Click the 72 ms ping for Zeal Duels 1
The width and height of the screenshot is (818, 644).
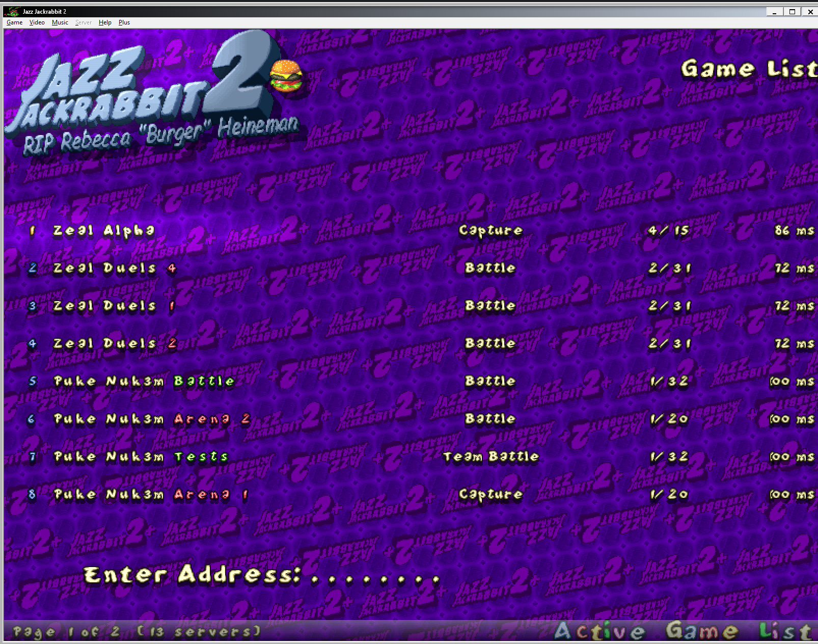(795, 306)
